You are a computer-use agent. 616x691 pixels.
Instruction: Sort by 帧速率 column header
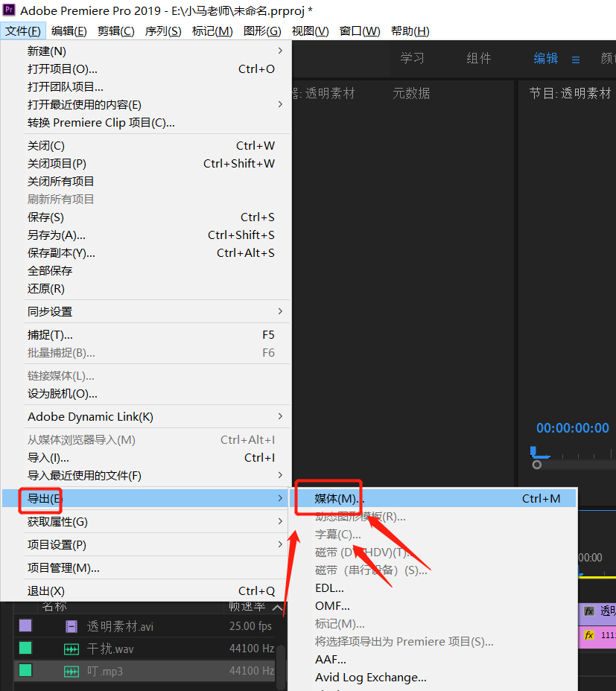point(247,607)
